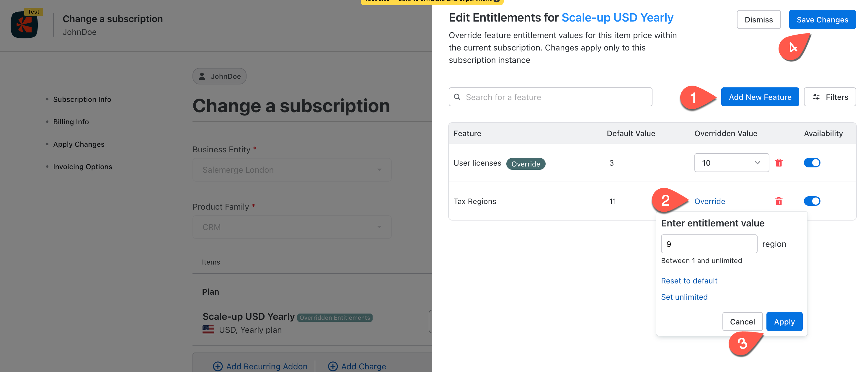
Task: Click the Reset to default link
Action: click(689, 281)
